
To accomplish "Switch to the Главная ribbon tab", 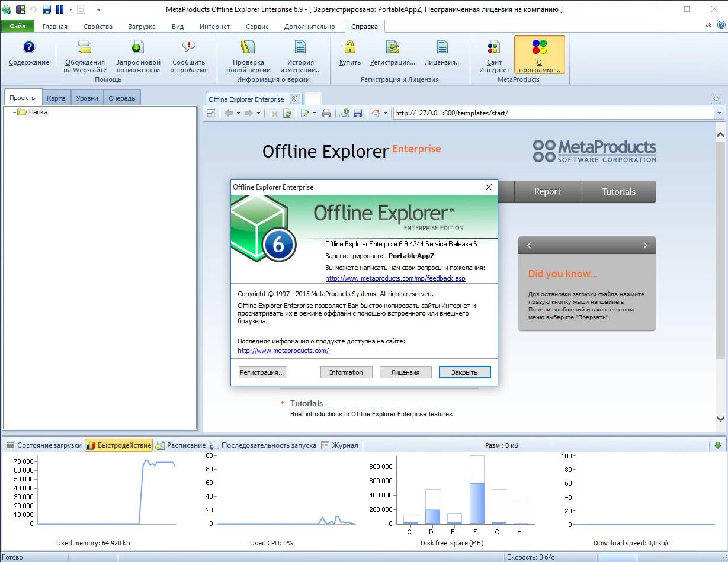I will pyautogui.click(x=55, y=27).
